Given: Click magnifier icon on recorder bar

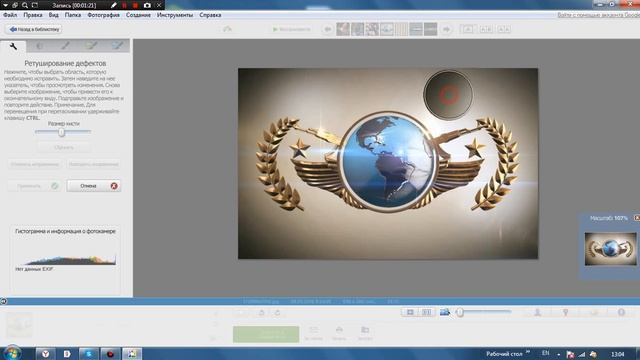Looking at the screenshot, I should (x=25, y=5).
